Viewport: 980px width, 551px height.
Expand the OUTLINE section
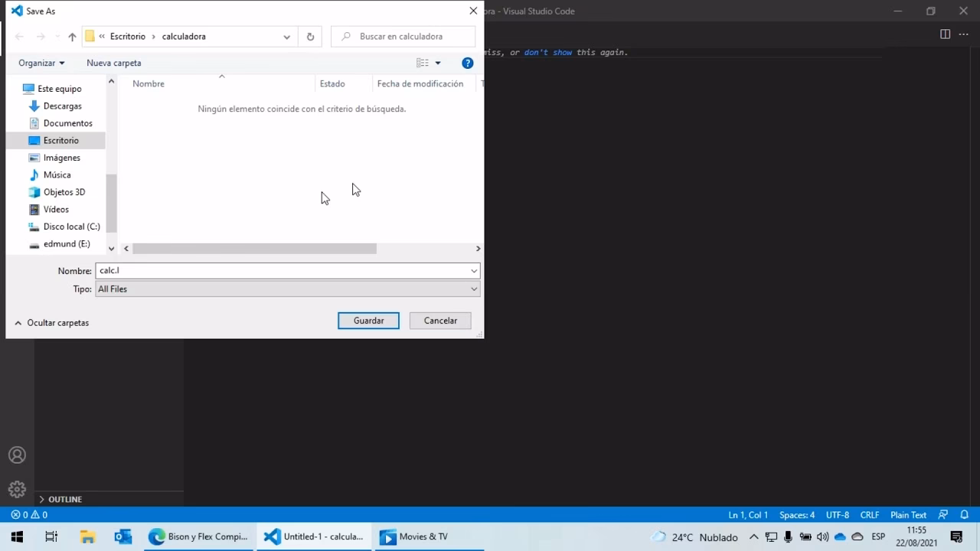[x=64, y=499]
